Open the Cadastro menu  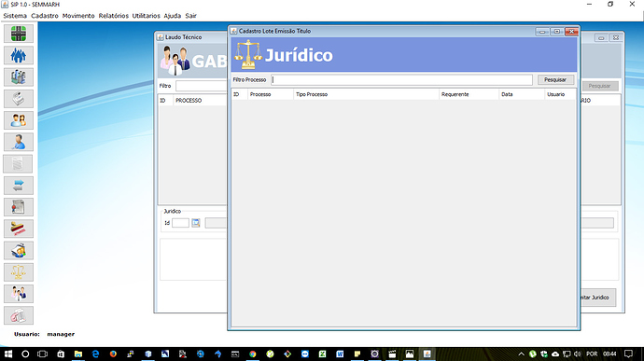pyautogui.click(x=45, y=16)
